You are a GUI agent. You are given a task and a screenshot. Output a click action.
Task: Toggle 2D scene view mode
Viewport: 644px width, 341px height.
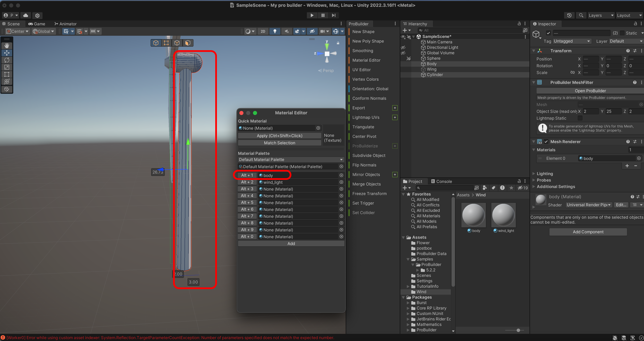point(263,31)
